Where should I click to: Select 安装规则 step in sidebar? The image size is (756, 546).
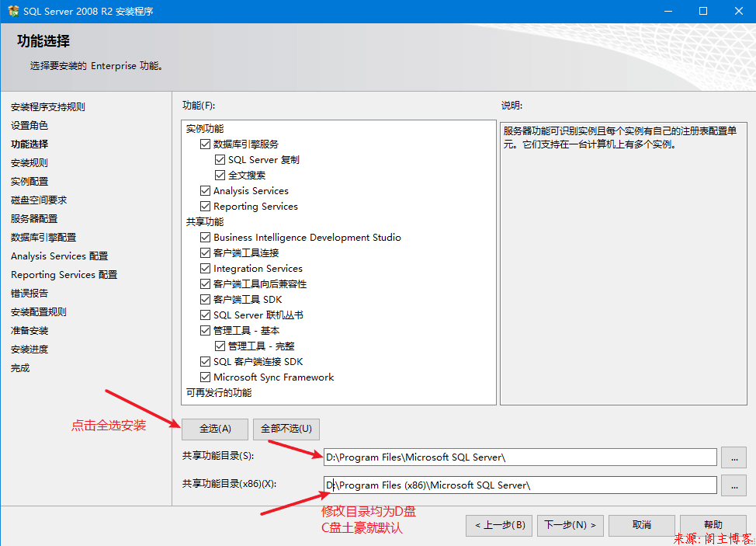coord(29,162)
